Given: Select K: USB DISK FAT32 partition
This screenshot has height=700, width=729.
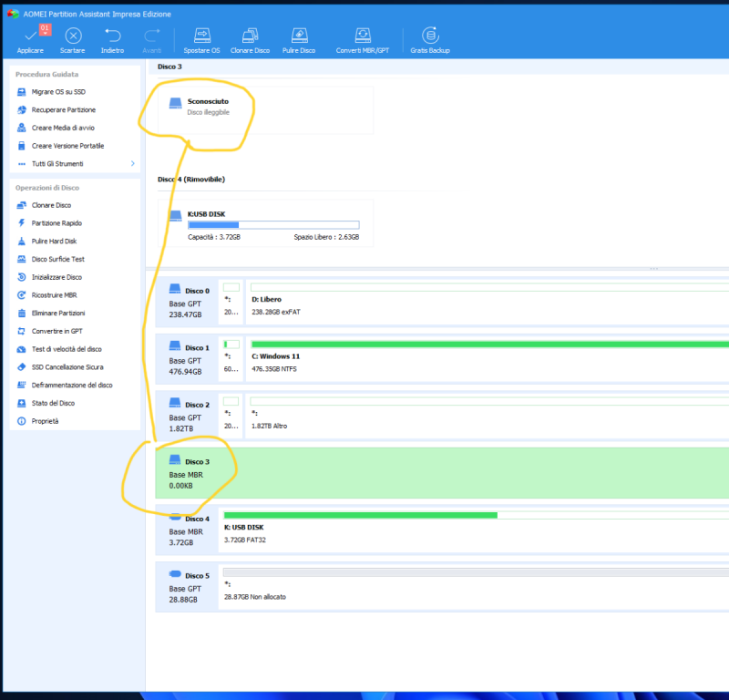Looking at the screenshot, I should [474, 530].
